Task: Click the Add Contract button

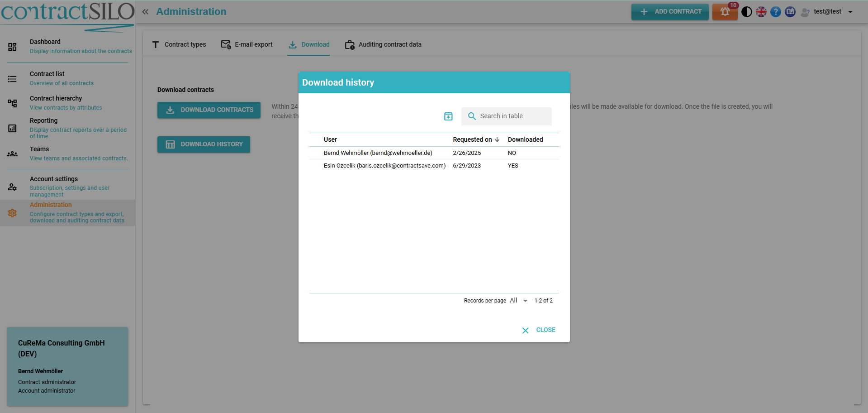Action: tap(670, 12)
